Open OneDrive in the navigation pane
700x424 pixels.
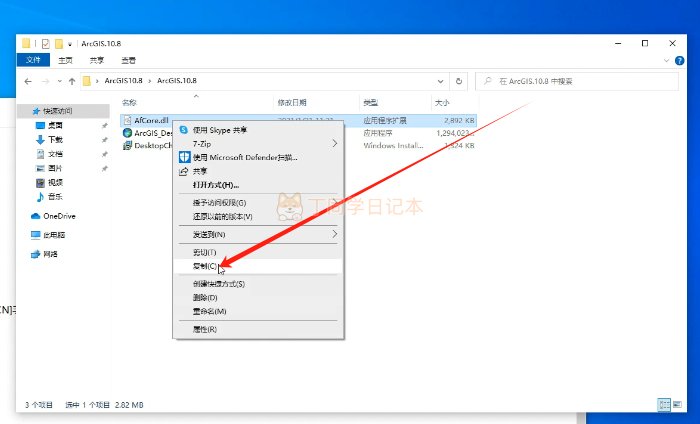(58, 216)
